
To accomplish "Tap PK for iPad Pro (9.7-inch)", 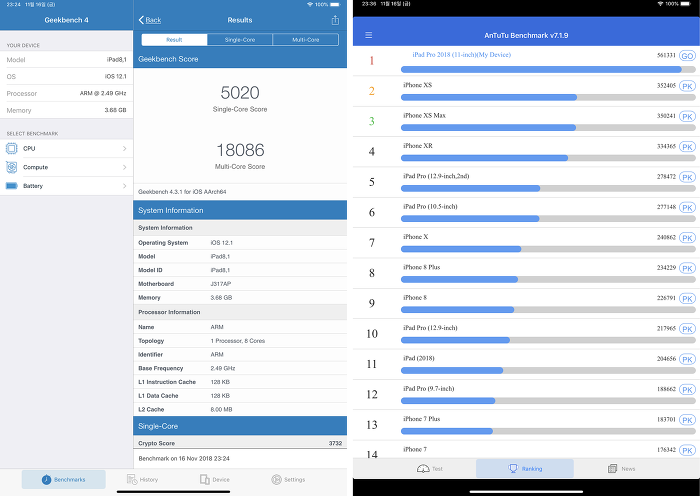I will pyautogui.click(x=687, y=390).
